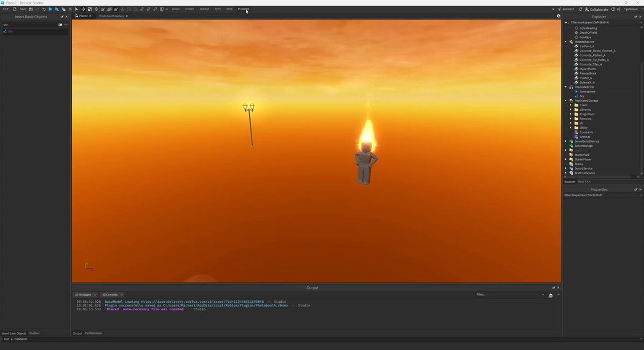The width and height of the screenshot is (644, 350).
Task: Switch to the VIEW ribbon tab
Action: tap(229, 9)
